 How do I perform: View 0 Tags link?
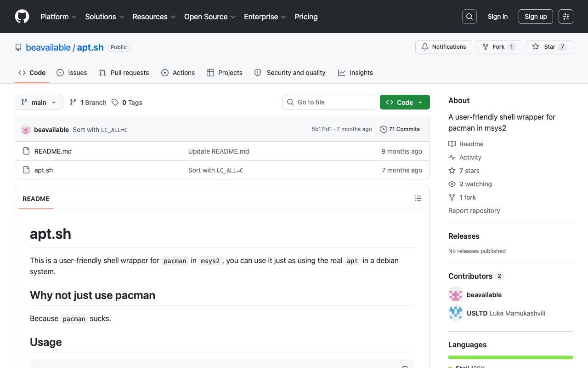point(127,103)
